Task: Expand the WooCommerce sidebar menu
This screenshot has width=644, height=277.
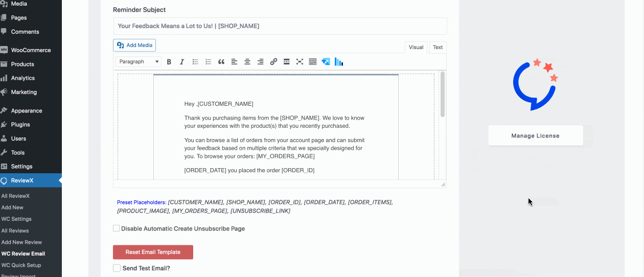Action: click(31, 50)
